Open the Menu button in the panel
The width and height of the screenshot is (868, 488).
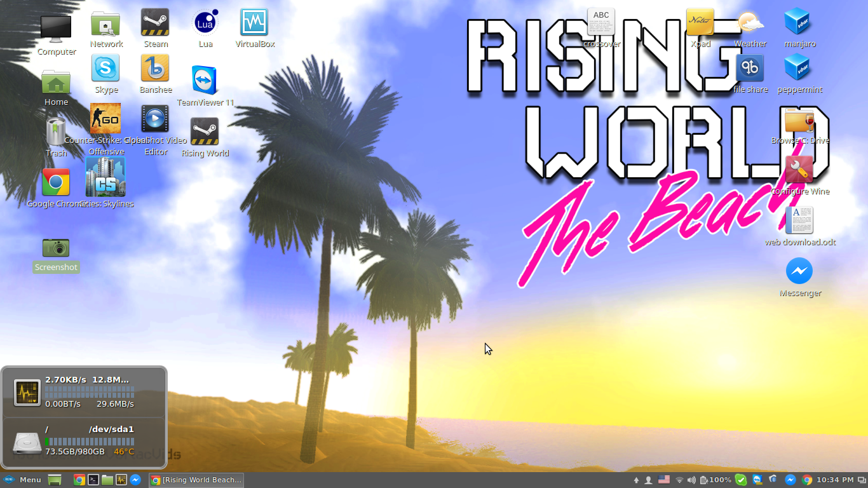pos(23,480)
